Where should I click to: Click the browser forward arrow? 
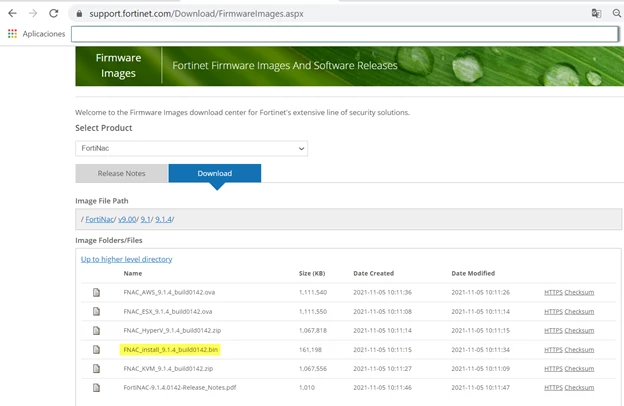[x=33, y=14]
